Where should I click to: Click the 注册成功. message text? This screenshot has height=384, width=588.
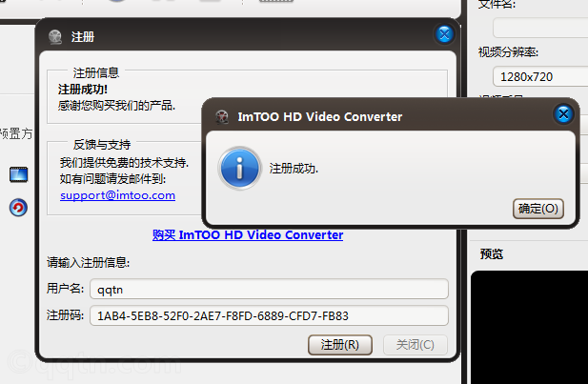(294, 169)
